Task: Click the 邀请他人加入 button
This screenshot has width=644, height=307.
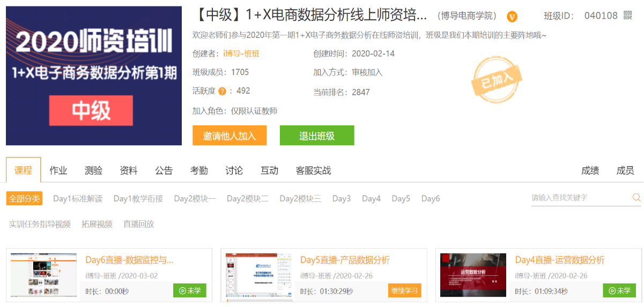Action: pyautogui.click(x=230, y=136)
